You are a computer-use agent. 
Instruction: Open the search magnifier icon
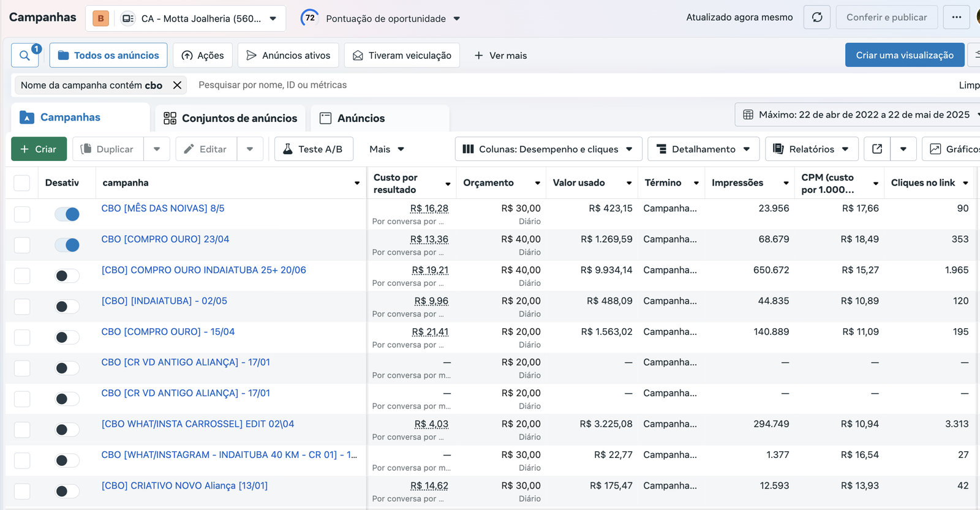coord(24,55)
